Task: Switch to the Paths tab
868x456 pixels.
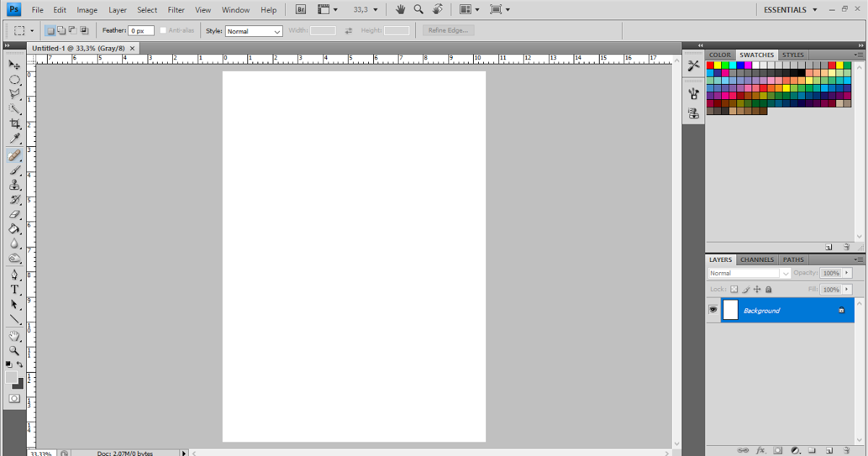Action: (x=793, y=259)
